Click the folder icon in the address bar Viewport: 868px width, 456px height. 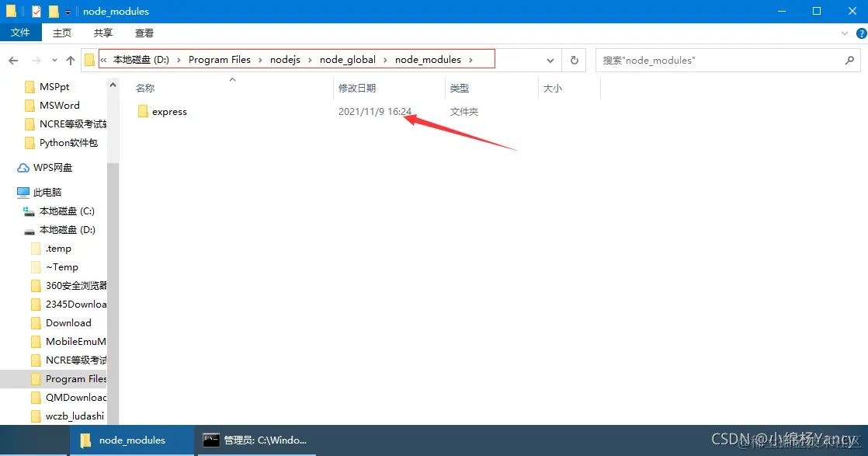click(x=90, y=58)
